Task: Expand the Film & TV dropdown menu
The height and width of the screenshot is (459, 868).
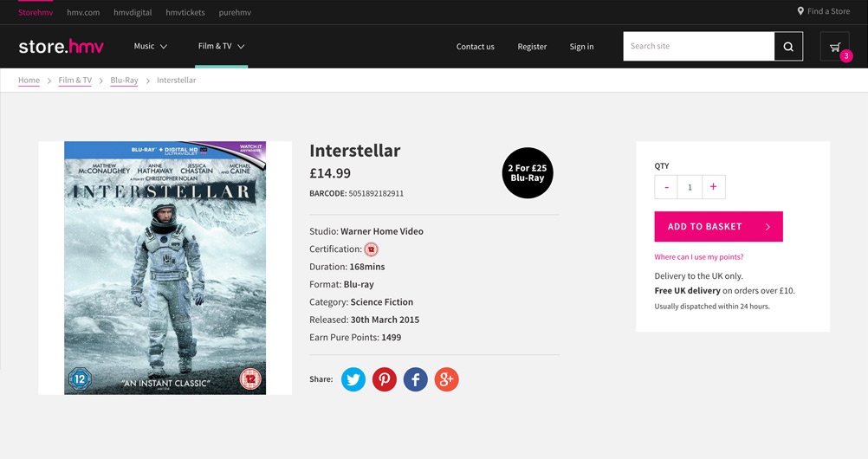Action: click(222, 46)
